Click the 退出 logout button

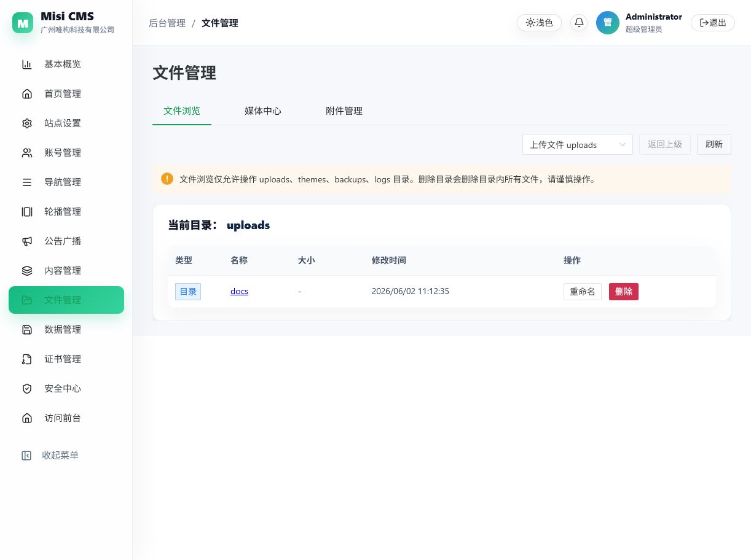click(713, 23)
